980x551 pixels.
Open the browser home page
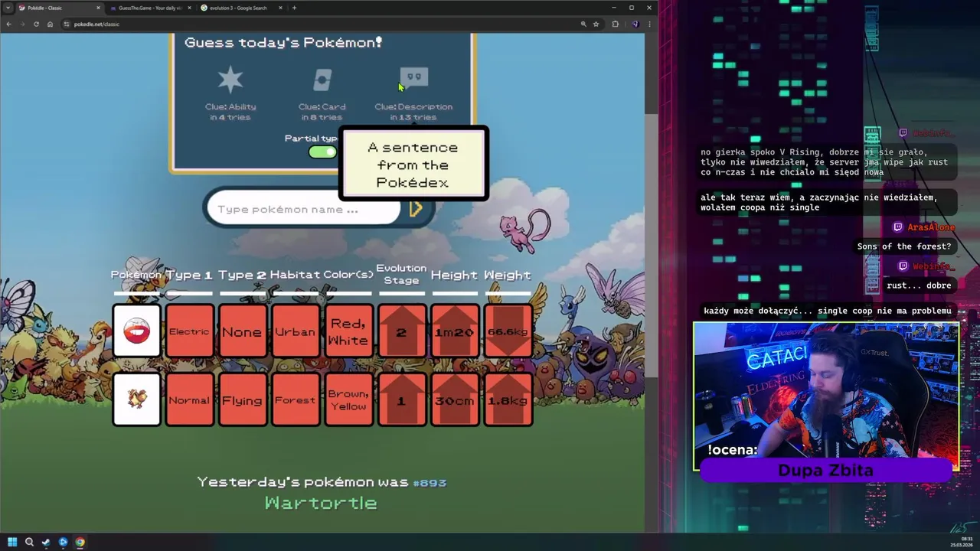pyautogui.click(x=50, y=24)
